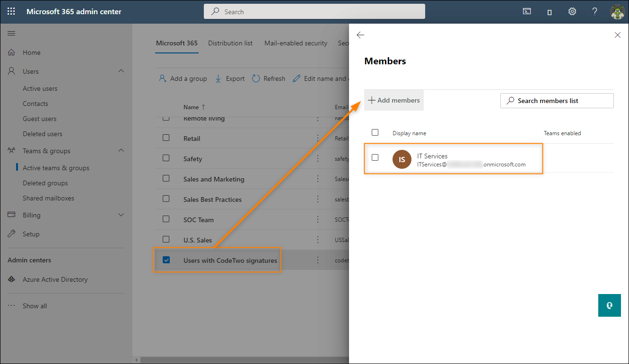Click the search magnifier in top bar
The height and width of the screenshot is (364, 629).
[x=215, y=12]
